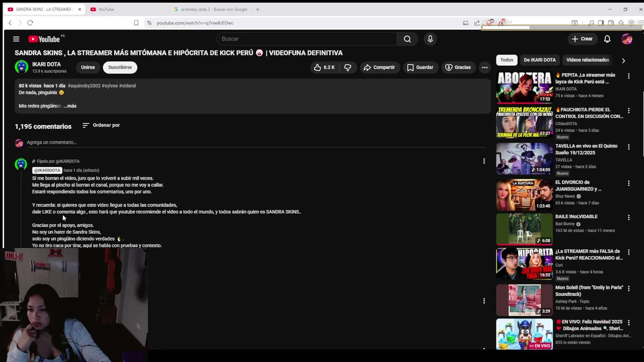Open La STREAMER más FALSA thumbnail
Screen dimensions: 644x362
(x=524, y=263)
